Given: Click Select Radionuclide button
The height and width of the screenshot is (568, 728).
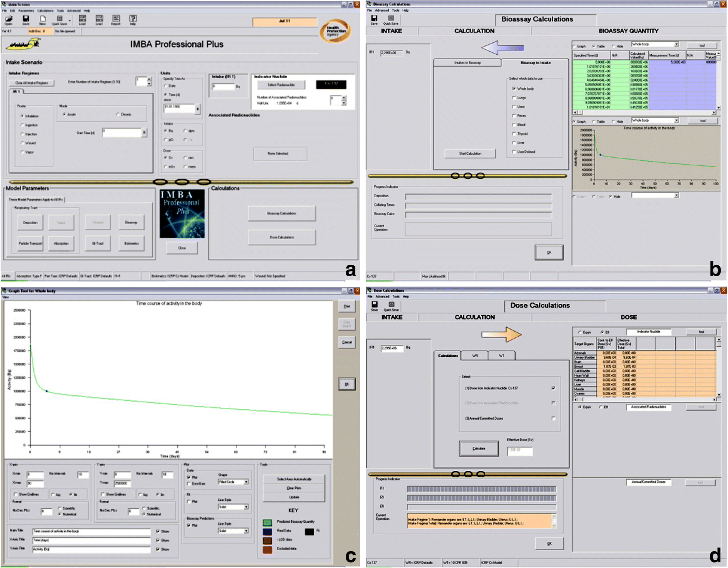Looking at the screenshot, I should click(x=281, y=85).
